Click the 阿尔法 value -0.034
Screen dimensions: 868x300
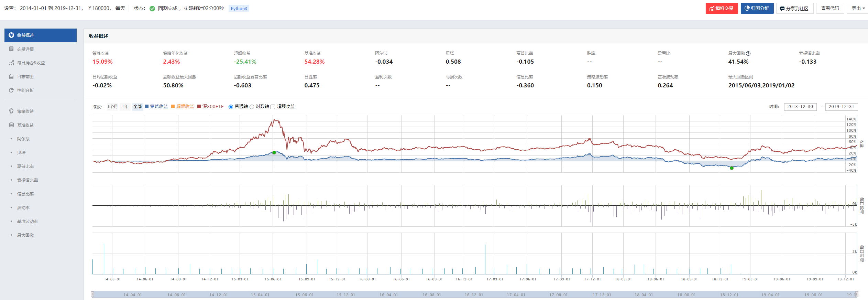(384, 62)
